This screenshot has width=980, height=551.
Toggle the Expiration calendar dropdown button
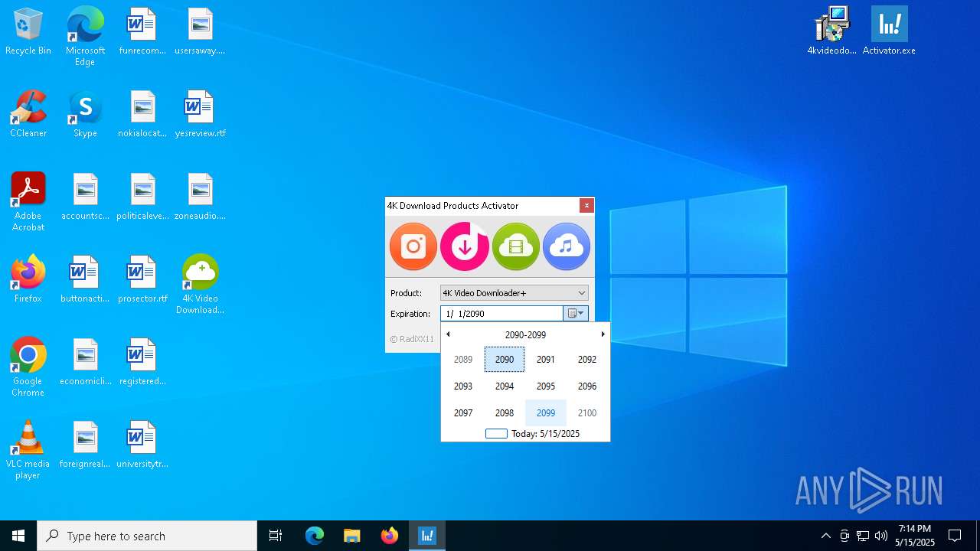point(576,314)
